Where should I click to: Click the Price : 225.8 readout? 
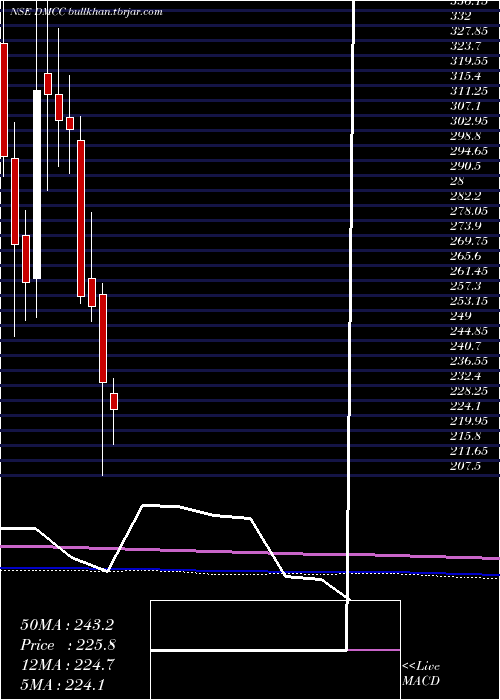[68, 645]
